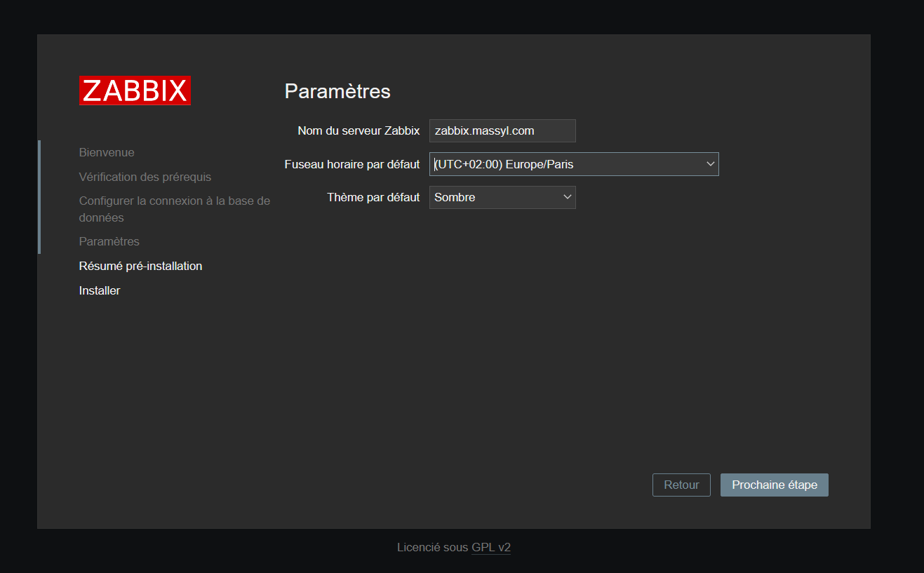Click the 'Licencié sous' footer text
The height and width of the screenshot is (573, 924).
pyautogui.click(x=433, y=547)
